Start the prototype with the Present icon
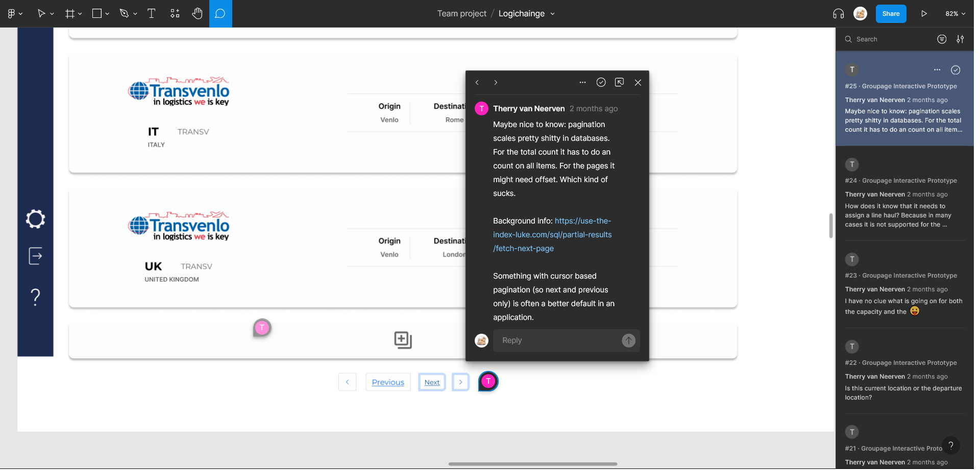 (924, 14)
